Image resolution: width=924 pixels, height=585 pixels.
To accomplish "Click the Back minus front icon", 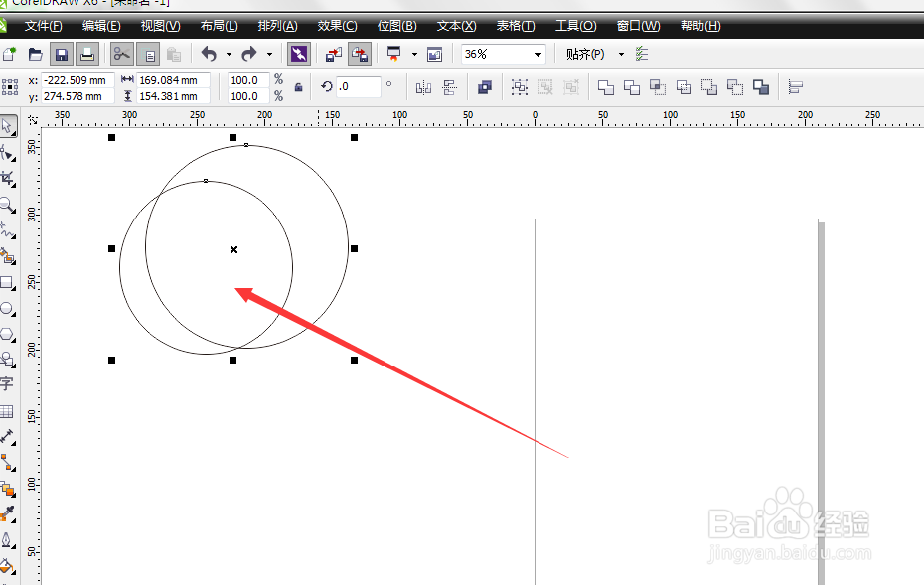I will click(x=735, y=87).
